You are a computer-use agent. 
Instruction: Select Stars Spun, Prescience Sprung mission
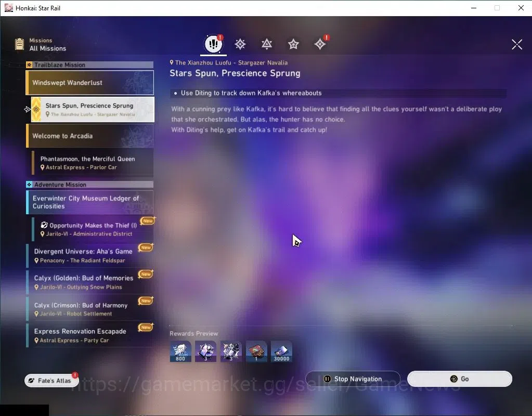pos(93,109)
